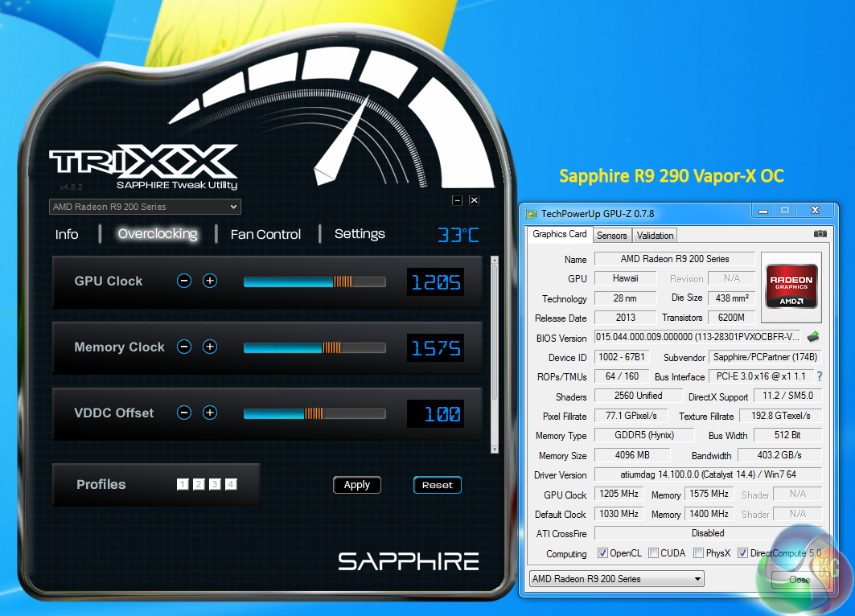This screenshot has width=855, height=616.
Task: Minimize the TRIXX utility window
Action: click(x=457, y=200)
